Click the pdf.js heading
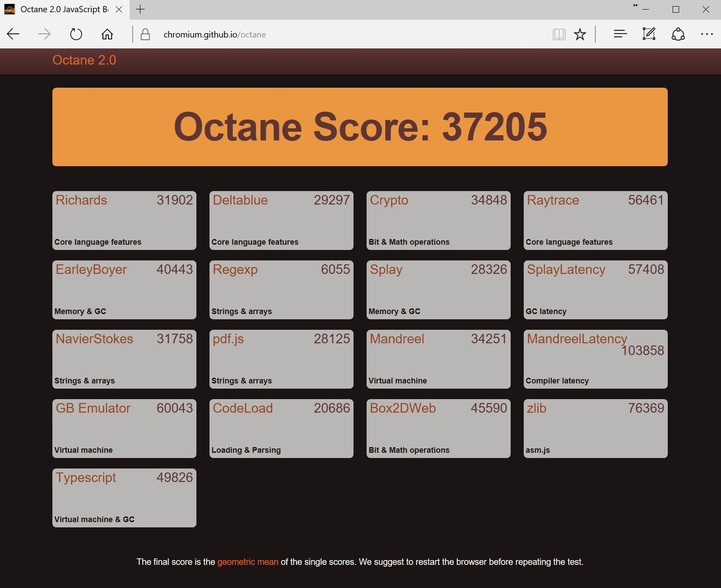This screenshot has width=721, height=588. pos(228,339)
